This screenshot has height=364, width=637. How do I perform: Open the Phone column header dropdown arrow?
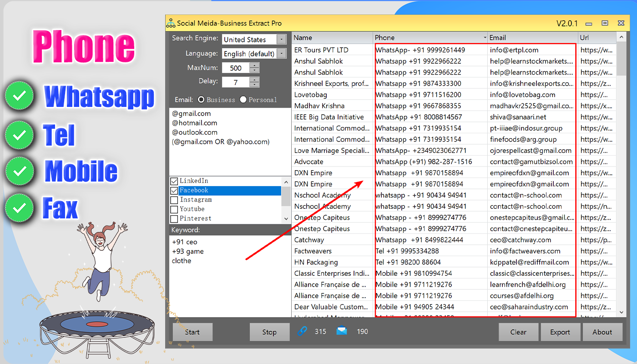tap(484, 38)
